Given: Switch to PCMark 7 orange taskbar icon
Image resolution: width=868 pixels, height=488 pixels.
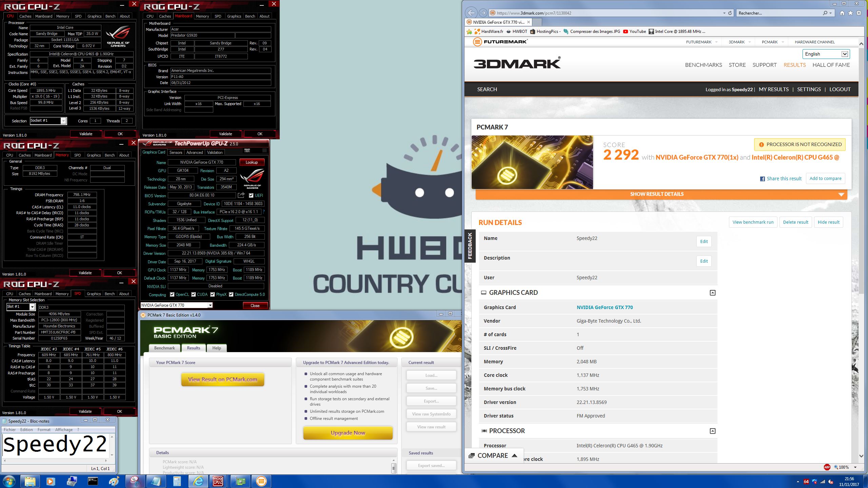Looking at the screenshot, I should 261,481.
